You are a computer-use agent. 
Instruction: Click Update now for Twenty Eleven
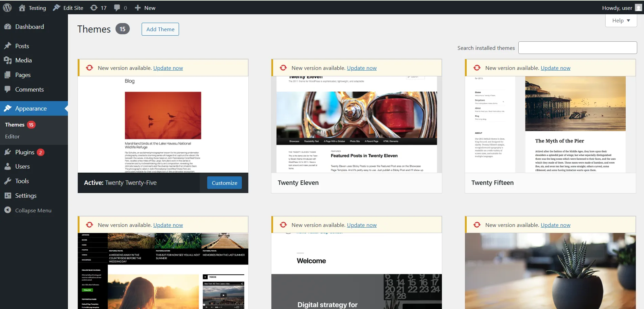pyautogui.click(x=362, y=68)
